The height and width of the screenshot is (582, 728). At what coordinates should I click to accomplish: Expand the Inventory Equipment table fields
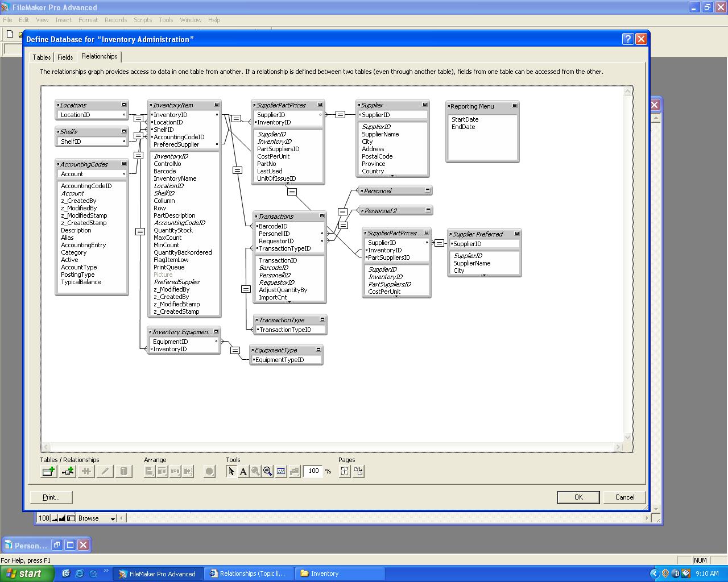(216, 331)
